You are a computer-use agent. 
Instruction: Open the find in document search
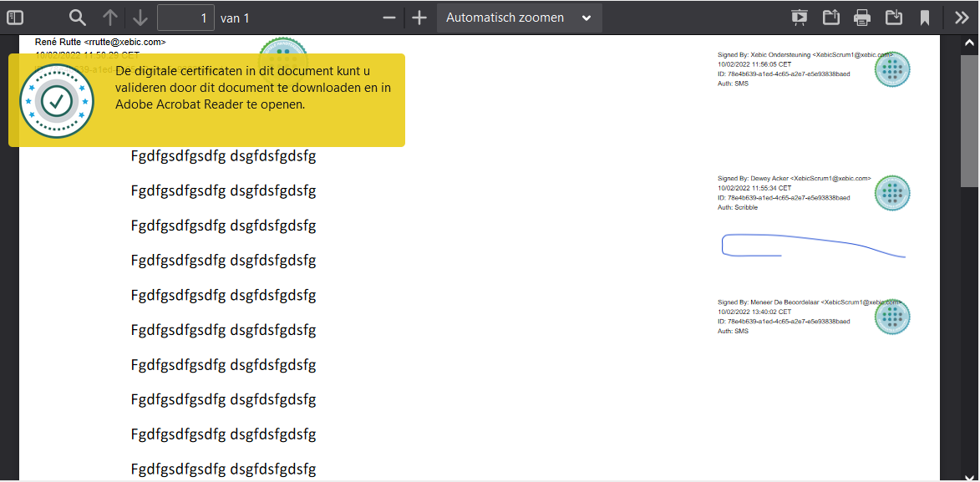[77, 18]
